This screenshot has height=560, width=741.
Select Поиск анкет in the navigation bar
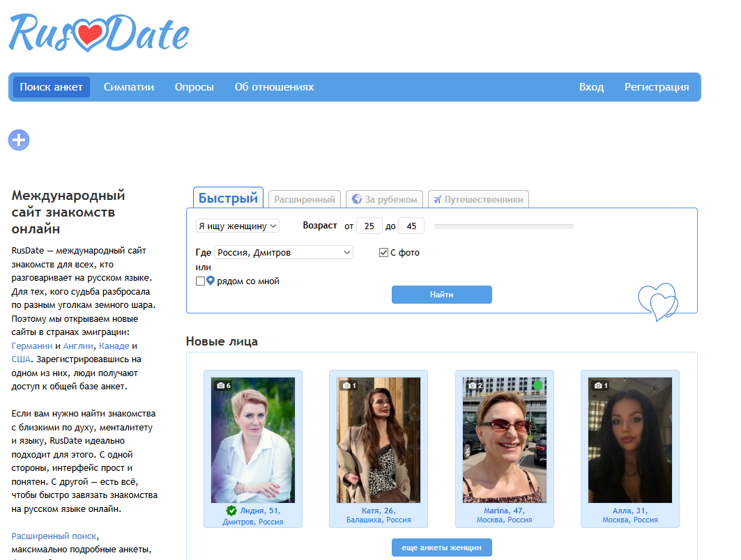pos(52,87)
